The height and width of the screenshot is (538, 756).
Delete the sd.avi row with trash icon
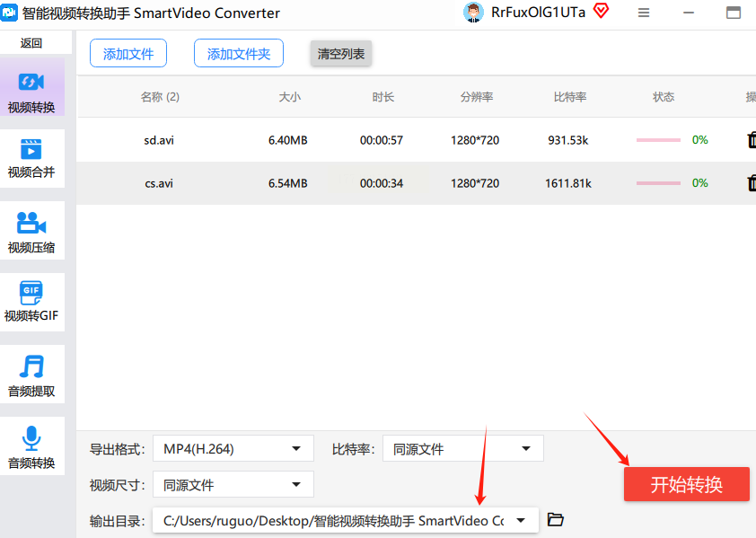click(752, 140)
